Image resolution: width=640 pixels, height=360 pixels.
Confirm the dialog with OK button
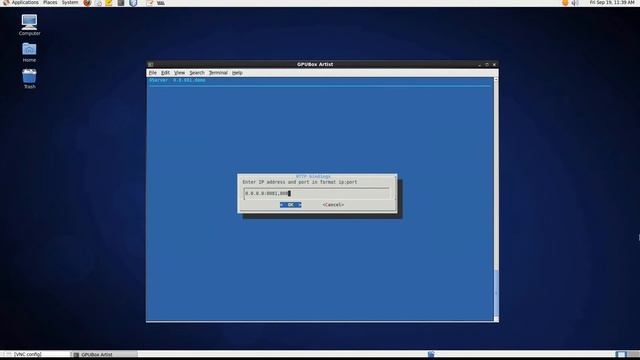click(x=291, y=205)
